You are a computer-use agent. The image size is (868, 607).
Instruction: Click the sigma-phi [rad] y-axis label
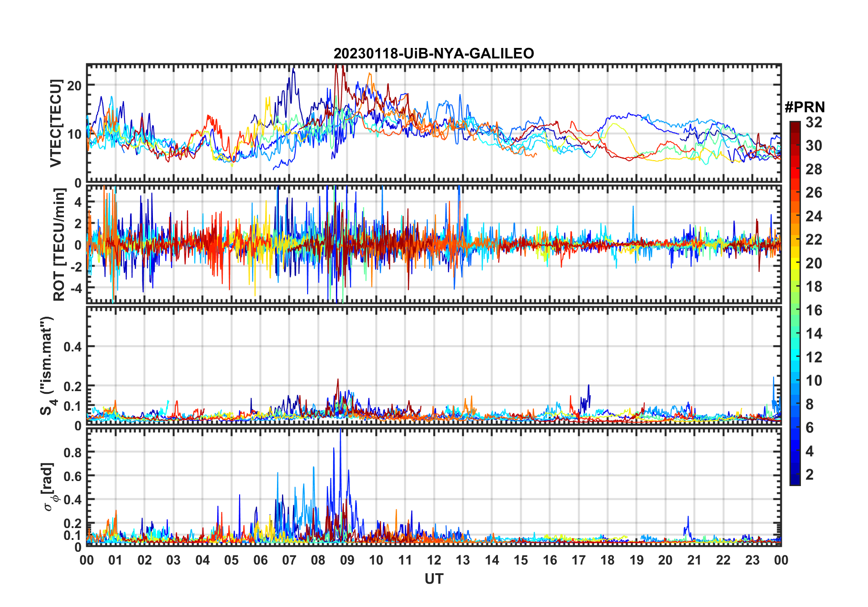pyautogui.click(x=50, y=487)
